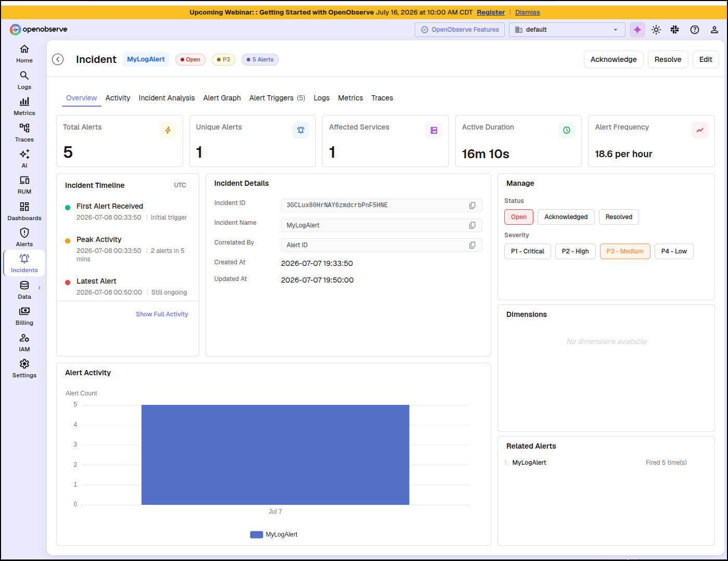Click the Incident ID field
This screenshot has width=728, height=561.
click(x=381, y=206)
